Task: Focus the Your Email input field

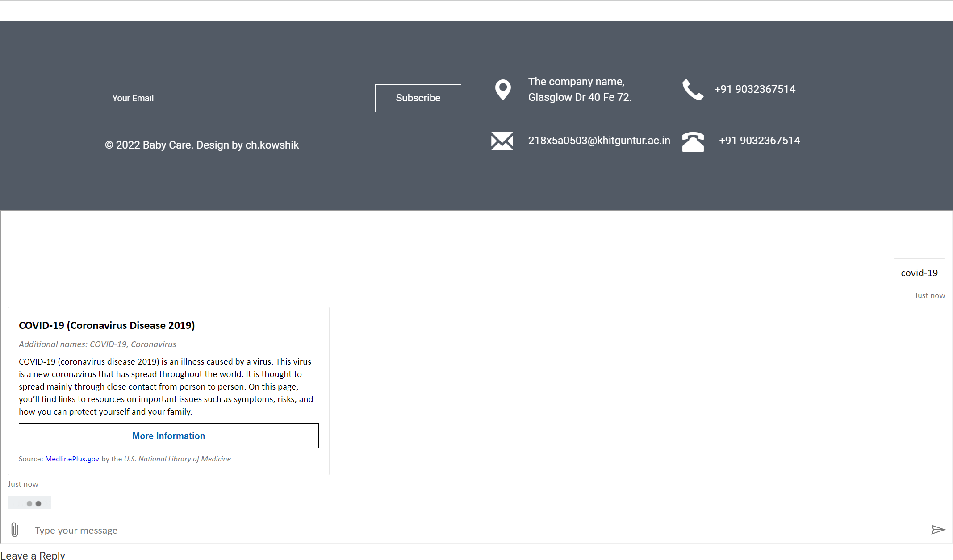Action: (238, 98)
